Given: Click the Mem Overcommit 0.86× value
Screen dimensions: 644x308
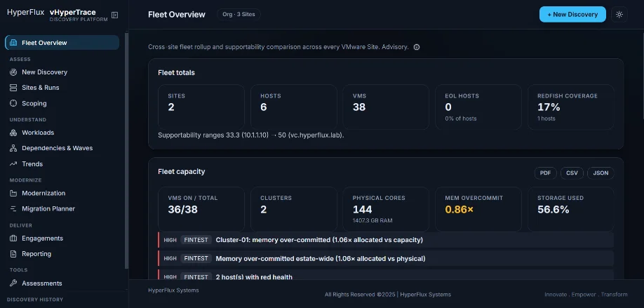Looking at the screenshot, I should click(x=459, y=210).
